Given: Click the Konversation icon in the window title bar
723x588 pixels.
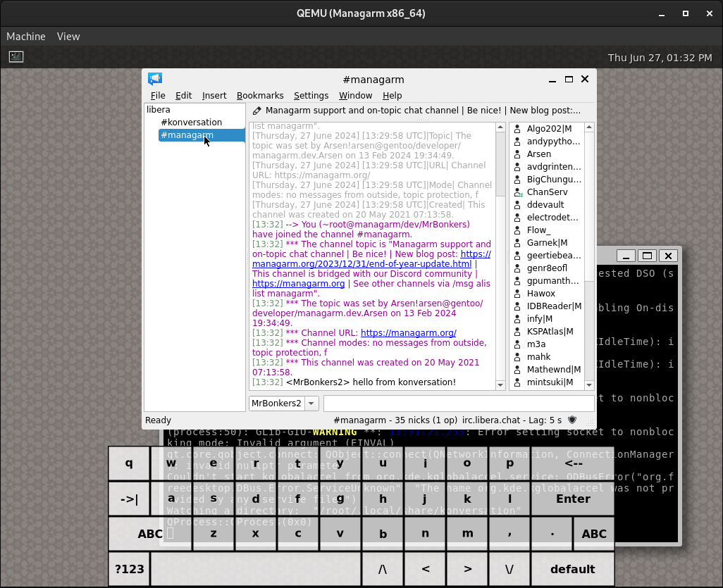Looking at the screenshot, I should coord(154,79).
